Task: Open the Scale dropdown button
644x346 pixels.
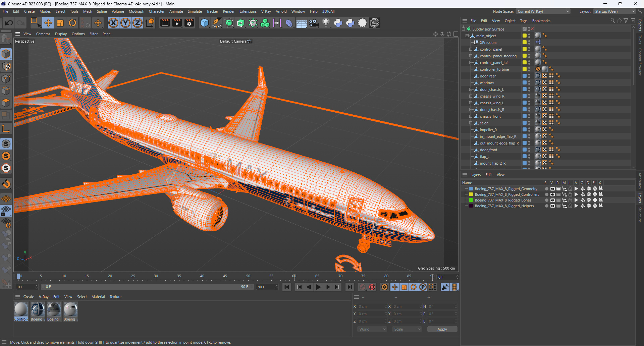Action: click(407, 329)
